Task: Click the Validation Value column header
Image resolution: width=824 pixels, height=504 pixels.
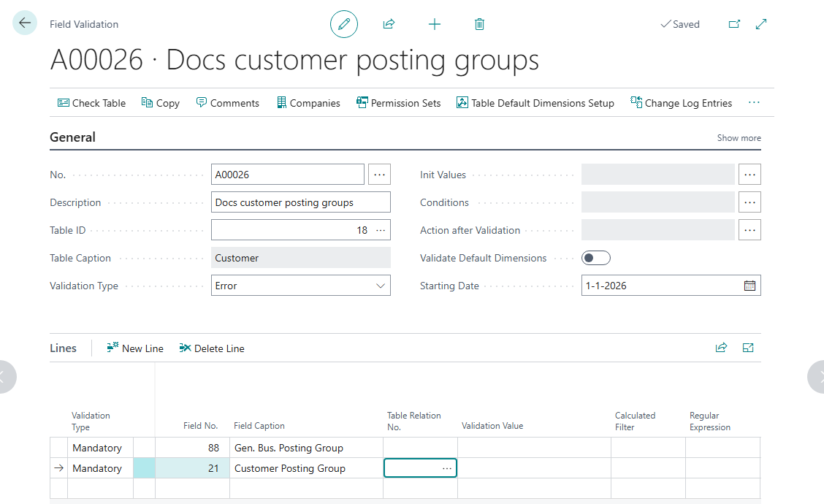Action: tap(492, 426)
